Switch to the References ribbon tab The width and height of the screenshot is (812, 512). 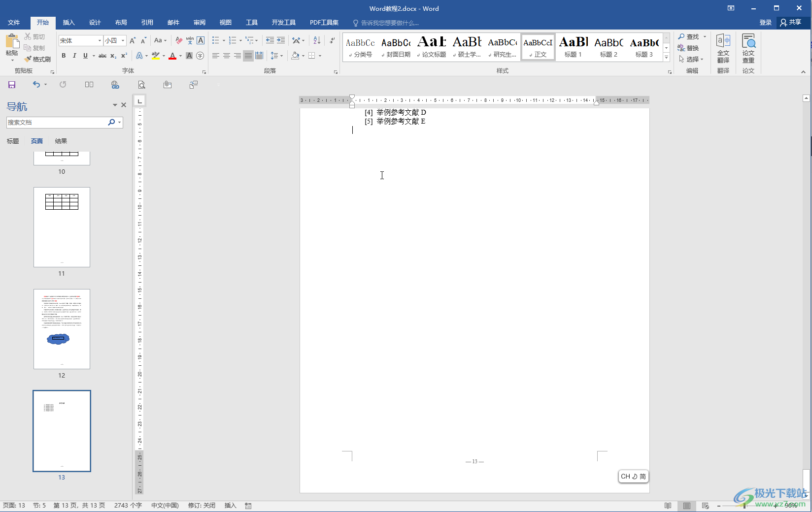[x=147, y=23]
